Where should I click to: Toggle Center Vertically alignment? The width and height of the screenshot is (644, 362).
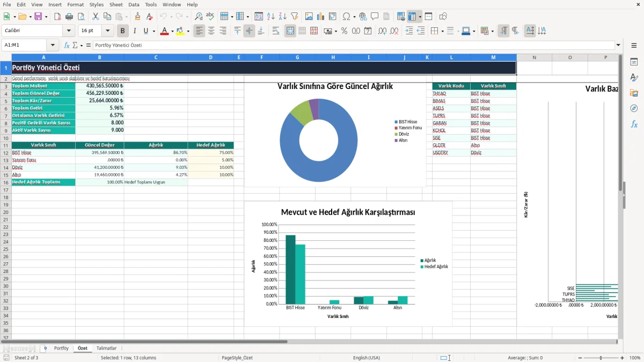(249, 31)
